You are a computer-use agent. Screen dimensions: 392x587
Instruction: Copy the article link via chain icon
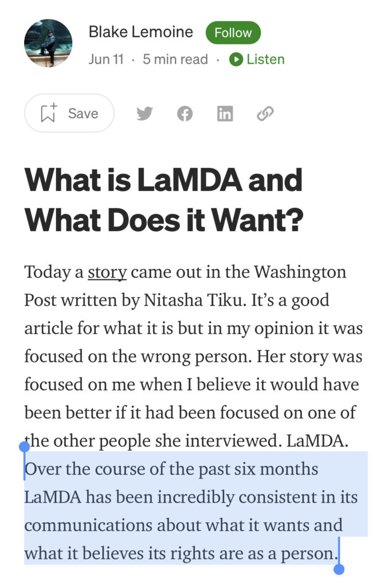click(265, 114)
